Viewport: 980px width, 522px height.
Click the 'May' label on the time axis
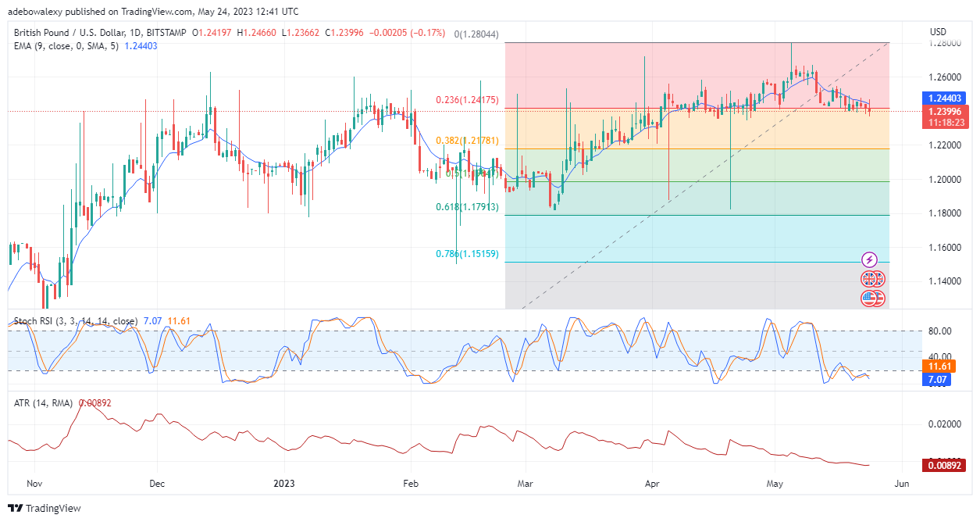coord(775,484)
